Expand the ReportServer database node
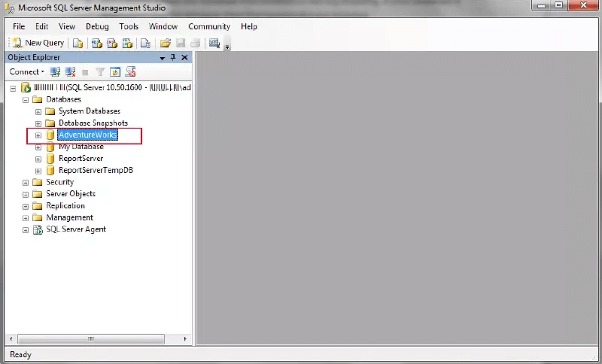 click(38, 159)
